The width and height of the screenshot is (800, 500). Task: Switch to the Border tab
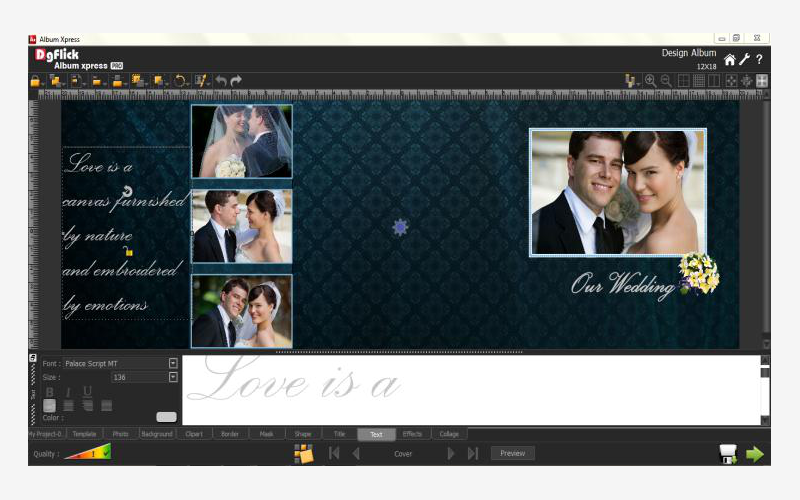coord(230,434)
